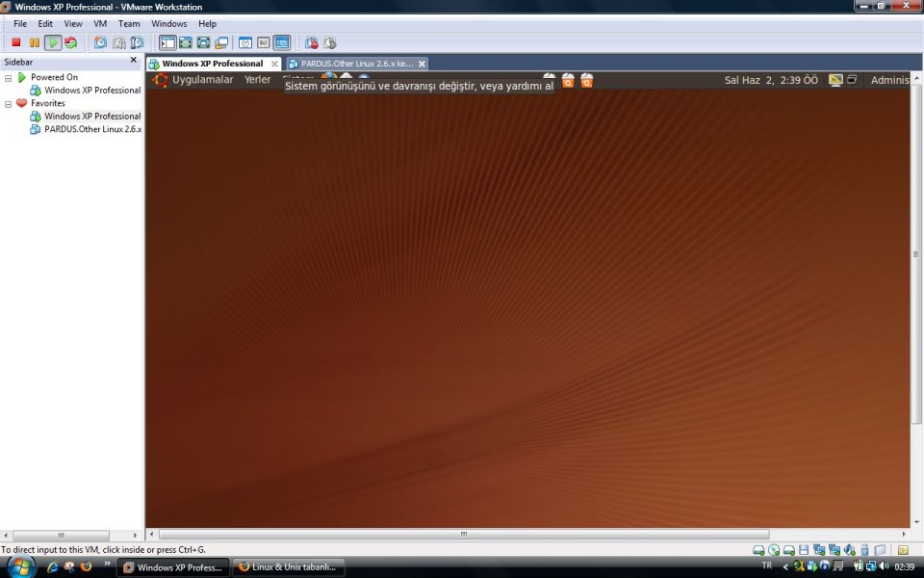Click the TR language indicator
This screenshot has height=578, width=924.
tap(767, 566)
